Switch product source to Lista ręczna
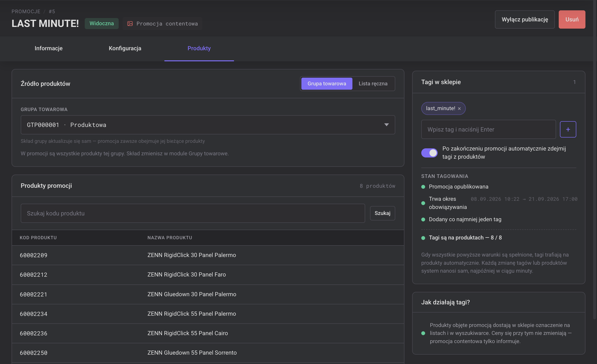 373,83
